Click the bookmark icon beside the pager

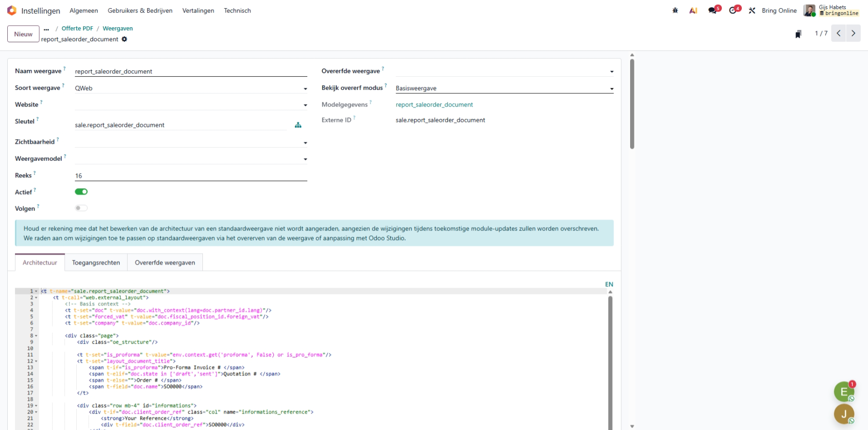pyautogui.click(x=798, y=34)
